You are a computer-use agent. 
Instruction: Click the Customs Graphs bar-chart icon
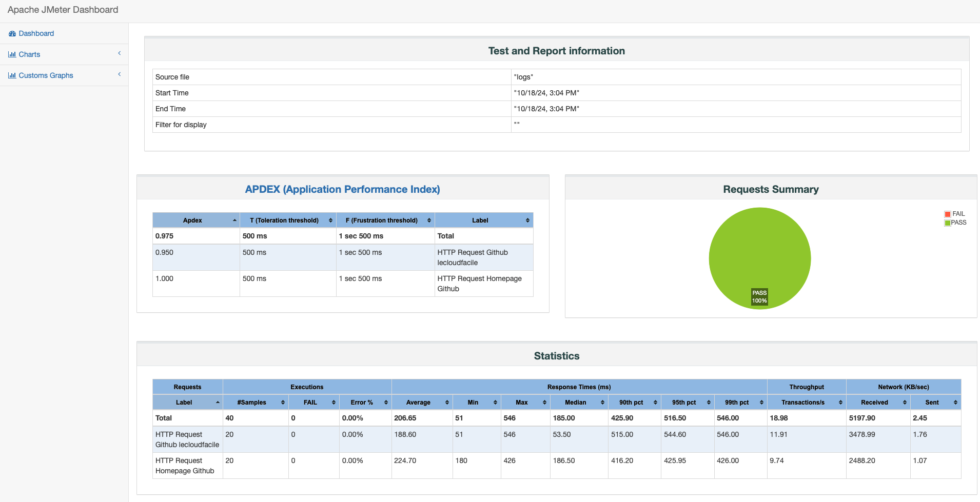pyautogui.click(x=12, y=75)
